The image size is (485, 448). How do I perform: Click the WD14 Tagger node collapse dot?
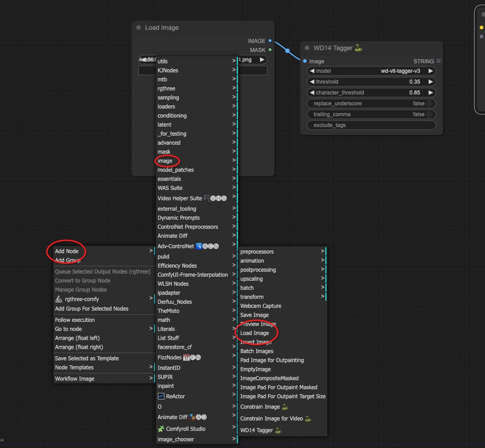pyautogui.click(x=307, y=48)
